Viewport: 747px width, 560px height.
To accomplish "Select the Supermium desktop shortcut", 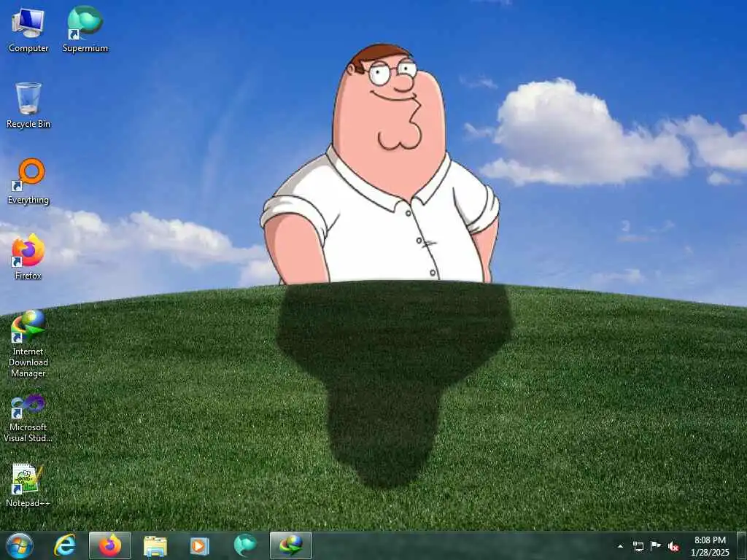I will coord(85,29).
